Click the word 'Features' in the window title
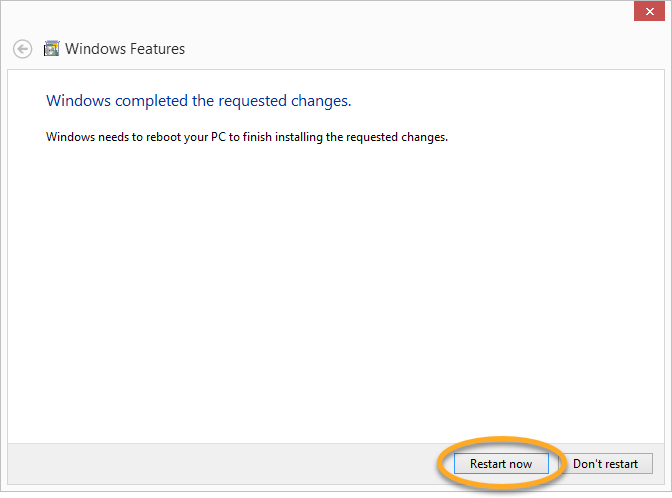 156,49
